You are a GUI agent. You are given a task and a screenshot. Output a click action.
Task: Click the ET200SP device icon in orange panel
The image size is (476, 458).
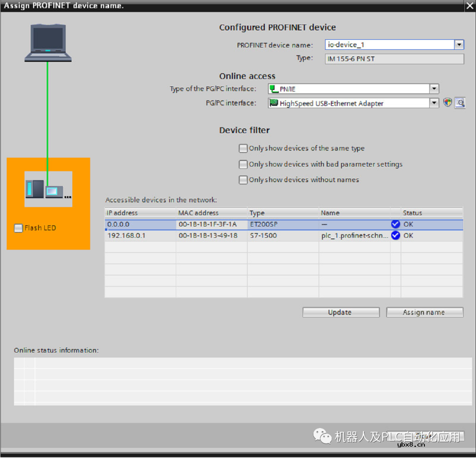48,189
